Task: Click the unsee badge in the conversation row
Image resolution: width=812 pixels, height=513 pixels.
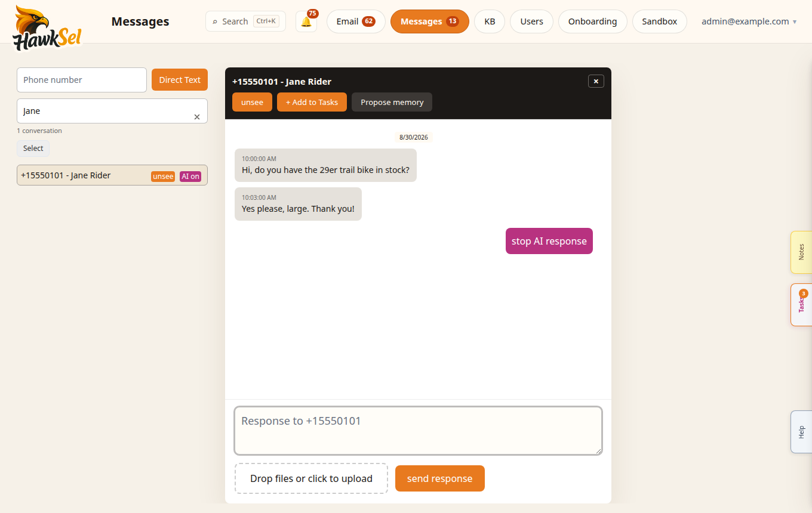Action: pos(163,177)
